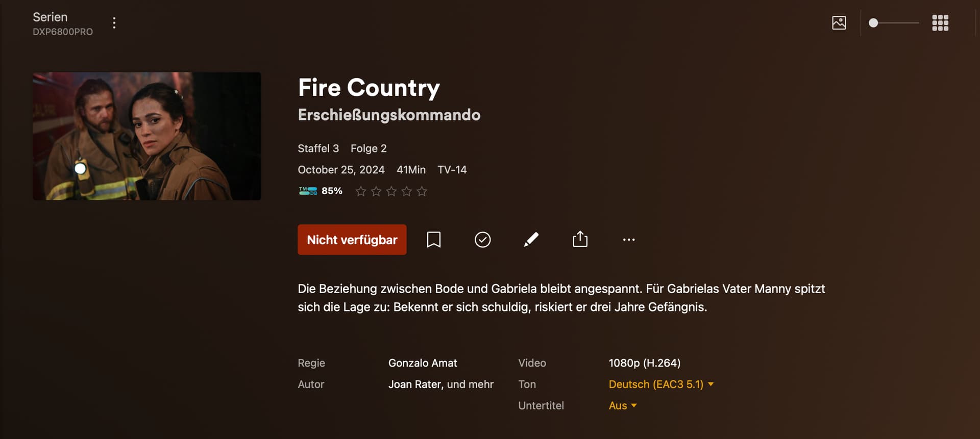
Task: Go to Fire Country show page
Action: [369, 88]
